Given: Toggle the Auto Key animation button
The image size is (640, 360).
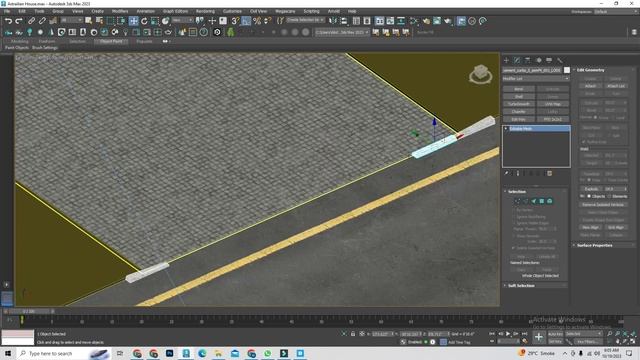Looking at the screenshot, I should [555, 334].
